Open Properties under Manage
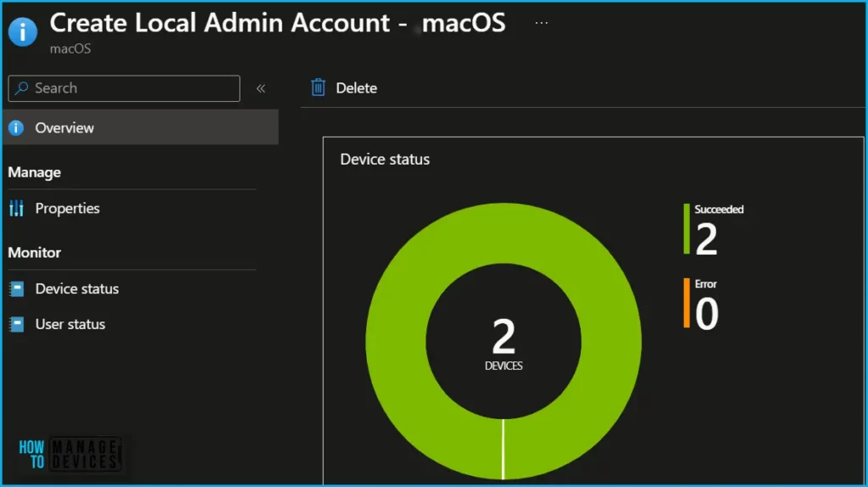Viewport: 868px width, 487px height. (68, 209)
